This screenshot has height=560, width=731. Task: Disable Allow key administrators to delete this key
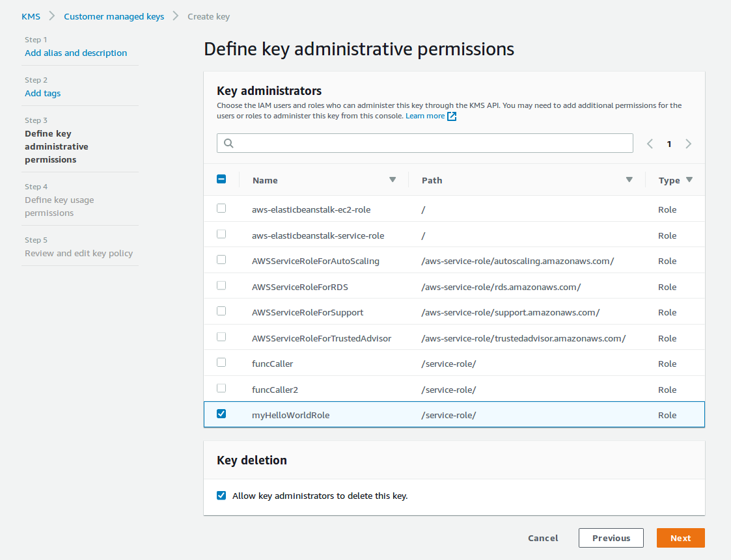[221, 496]
